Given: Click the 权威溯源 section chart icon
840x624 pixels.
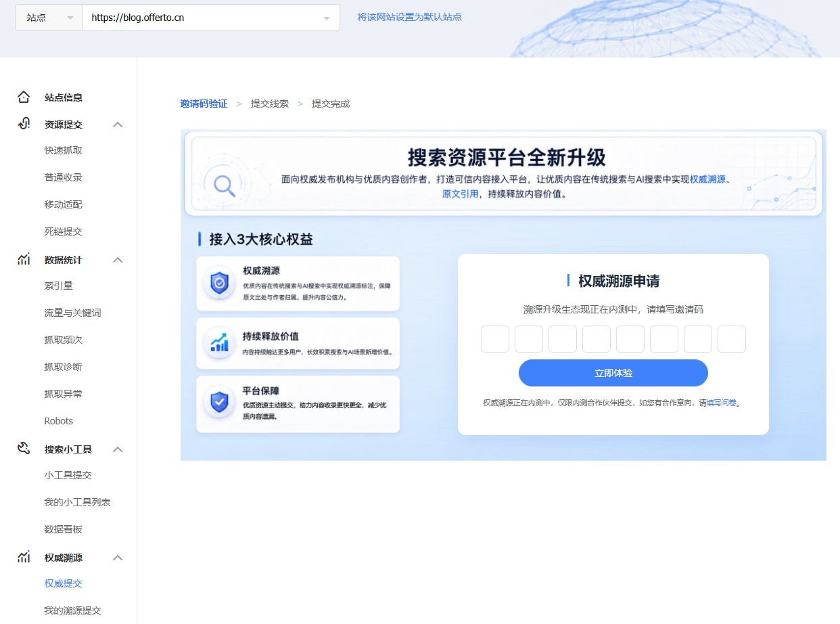Looking at the screenshot, I should click(x=24, y=557).
